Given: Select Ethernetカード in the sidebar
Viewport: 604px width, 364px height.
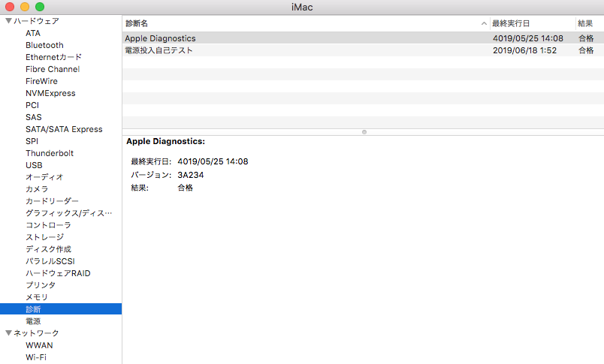Looking at the screenshot, I should (x=54, y=57).
